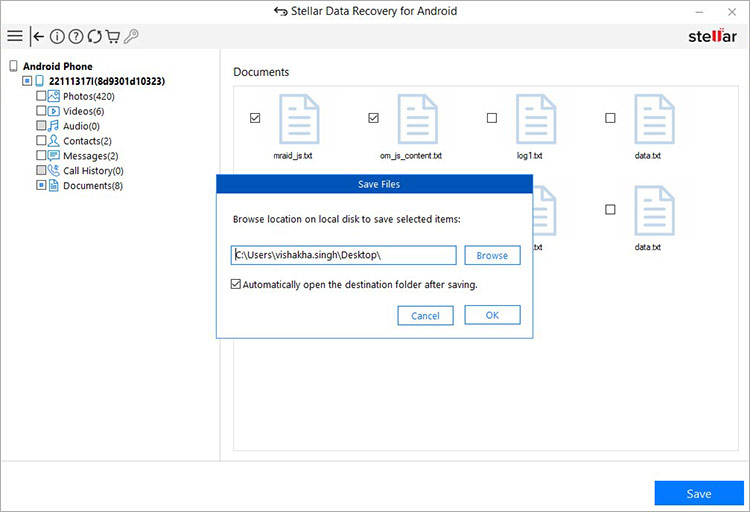Check the log1.txt file checkbox

(x=492, y=118)
